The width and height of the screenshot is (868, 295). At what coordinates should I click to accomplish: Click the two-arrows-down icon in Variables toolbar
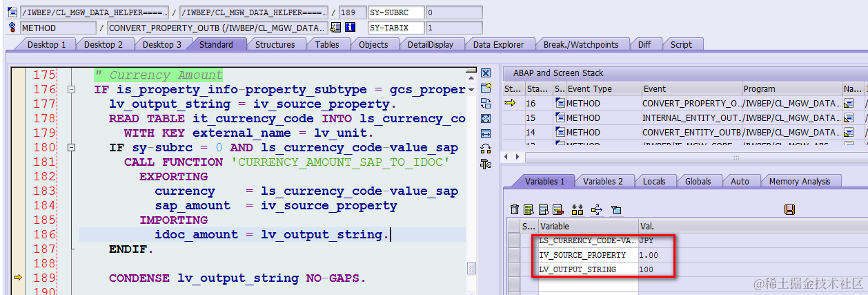[578, 209]
